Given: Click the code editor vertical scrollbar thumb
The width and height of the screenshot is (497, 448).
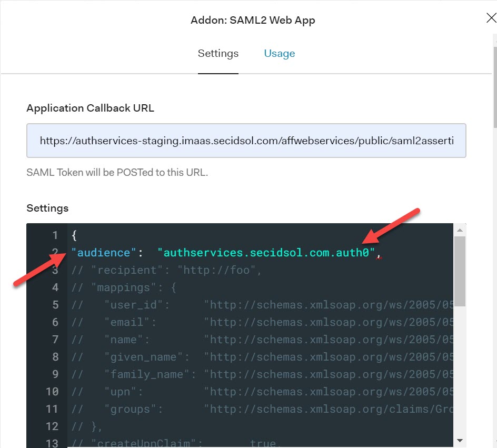Looking at the screenshot, I should pos(460,271).
